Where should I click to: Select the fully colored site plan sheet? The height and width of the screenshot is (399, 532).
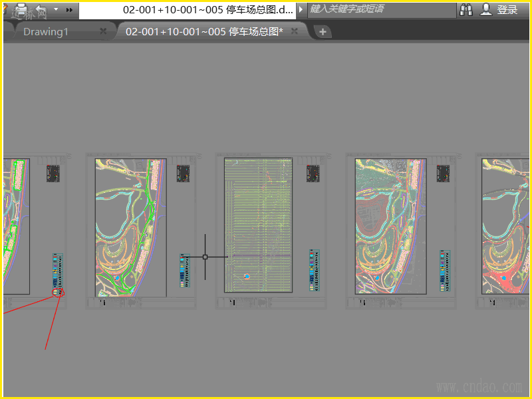391,226
